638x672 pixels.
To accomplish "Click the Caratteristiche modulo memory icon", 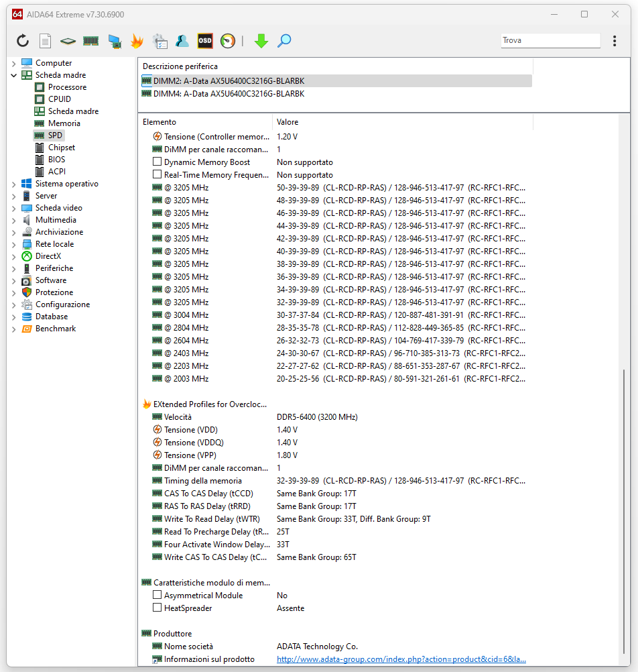I will pyautogui.click(x=147, y=582).
